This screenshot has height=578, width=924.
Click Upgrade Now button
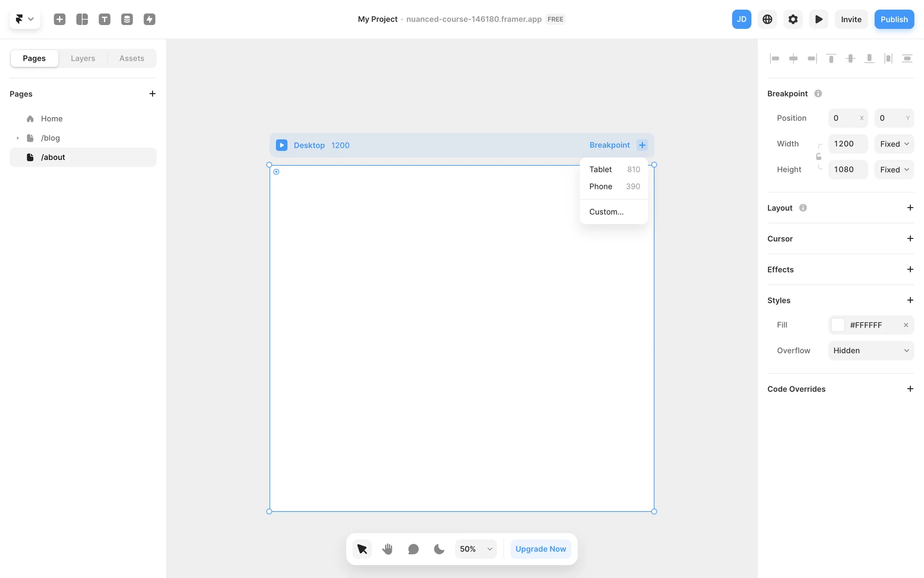pyautogui.click(x=540, y=549)
